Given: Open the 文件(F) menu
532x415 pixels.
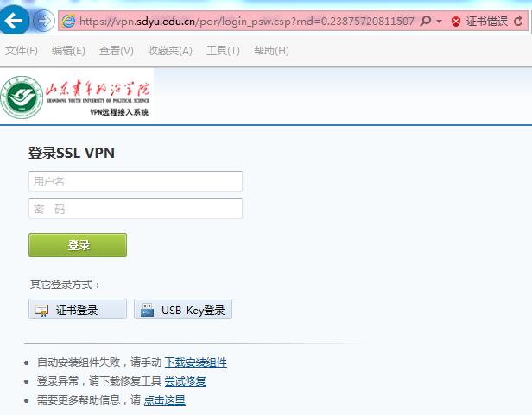Looking at the screenshot, I should (22, 51).
